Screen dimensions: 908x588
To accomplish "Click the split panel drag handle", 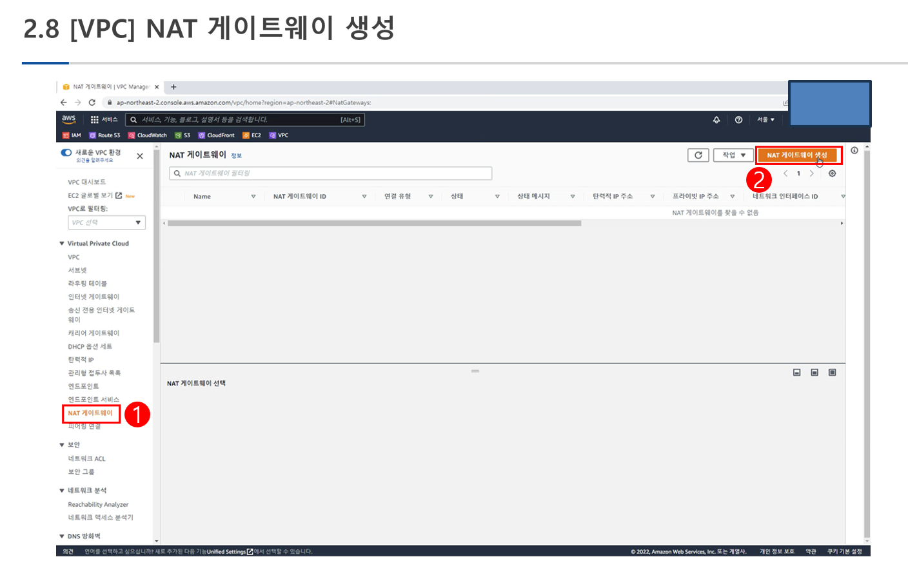I will pyautogui.click(x=475, y=371).
